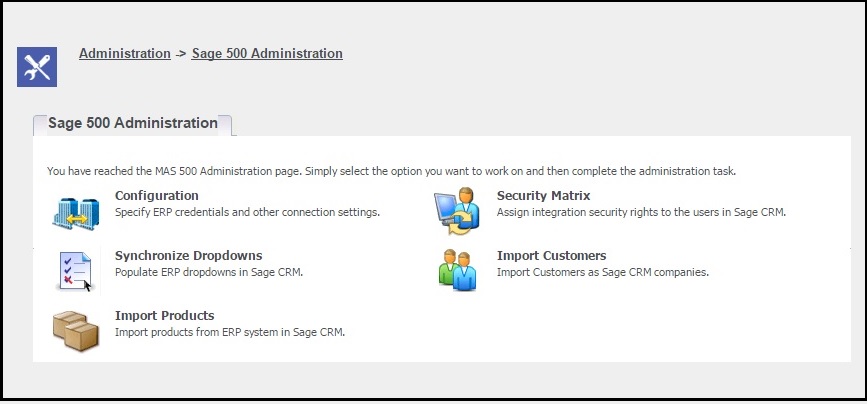The image size is (867, 404).
Task: Click 'Import products from ERP system' description
Action: pos(230,333)
